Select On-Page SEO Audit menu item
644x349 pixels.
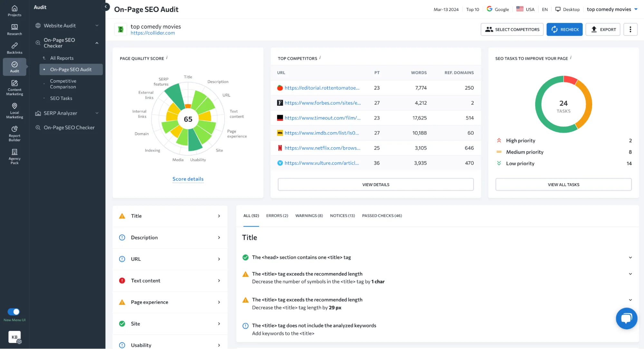(71, 70)
